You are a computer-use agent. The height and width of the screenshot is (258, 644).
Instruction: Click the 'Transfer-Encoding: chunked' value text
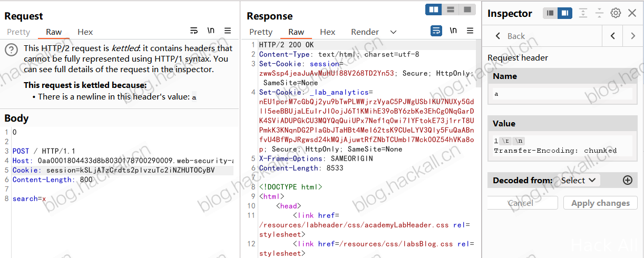[x=555, y=151]
